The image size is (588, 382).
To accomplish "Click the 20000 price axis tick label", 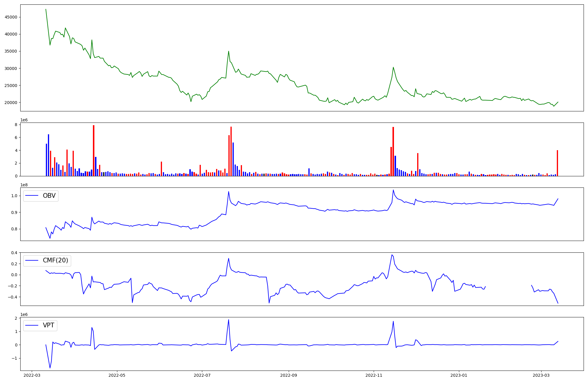I will click(x=11, y=103).
